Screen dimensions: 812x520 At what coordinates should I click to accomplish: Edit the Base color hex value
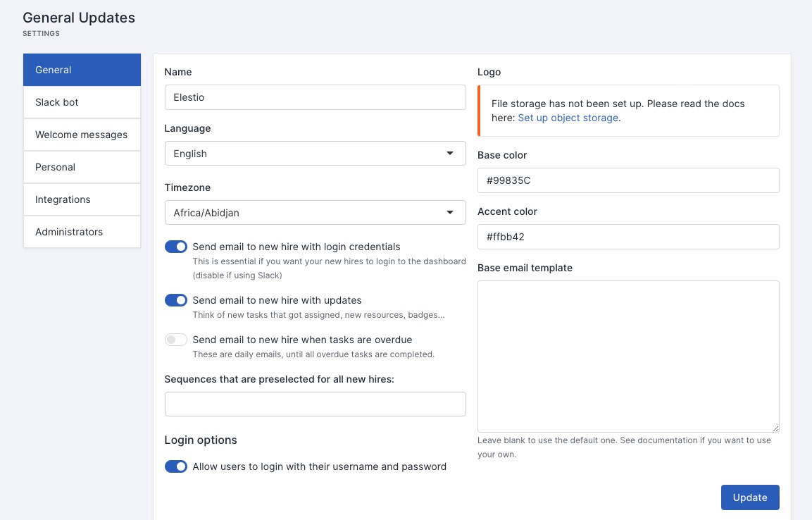point(627,180)
